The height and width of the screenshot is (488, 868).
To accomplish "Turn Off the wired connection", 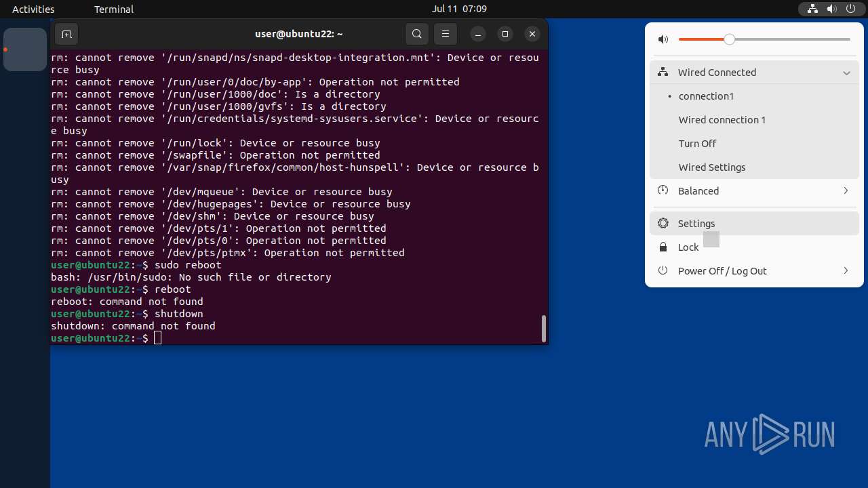I will 754,144.
